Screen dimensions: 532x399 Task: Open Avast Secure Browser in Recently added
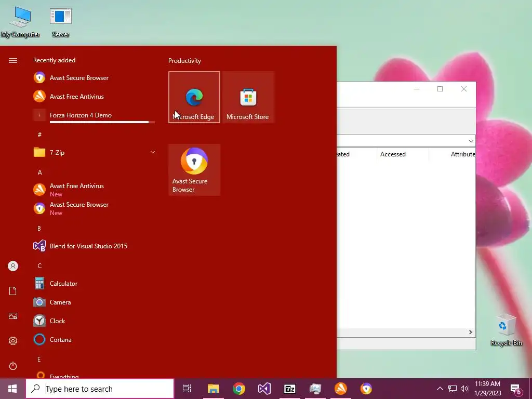94,78
